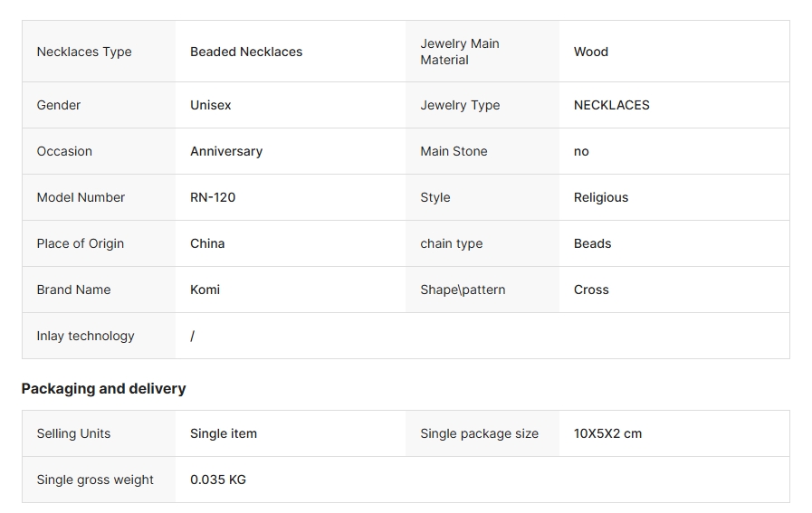Screen dimensions: 812x513
Task: Click the Necklaces Type label
Action: [84, 52]
